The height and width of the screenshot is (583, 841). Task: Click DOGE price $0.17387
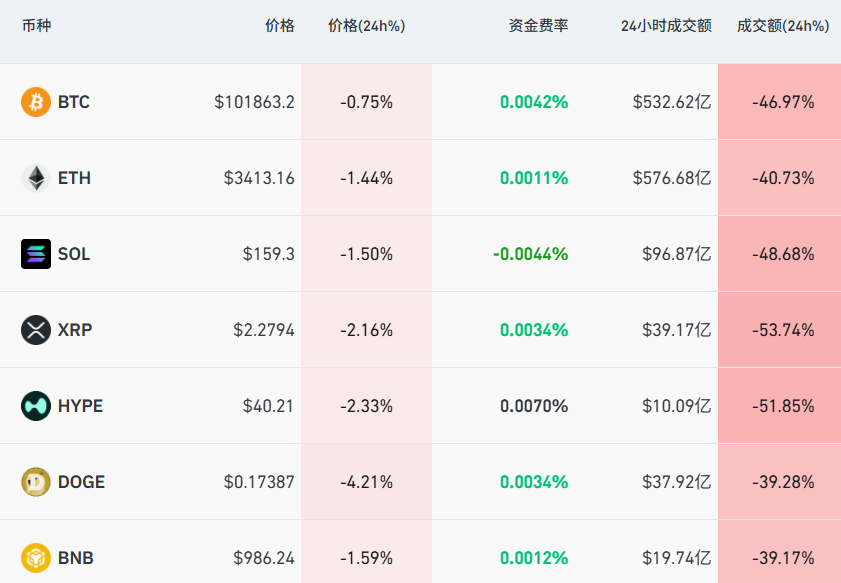click(x=259, y=482)
